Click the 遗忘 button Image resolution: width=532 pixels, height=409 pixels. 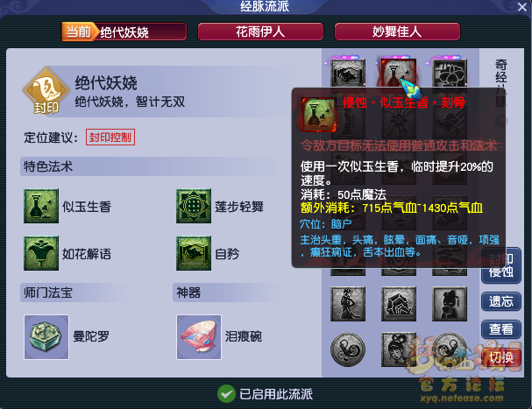[501, 301]
